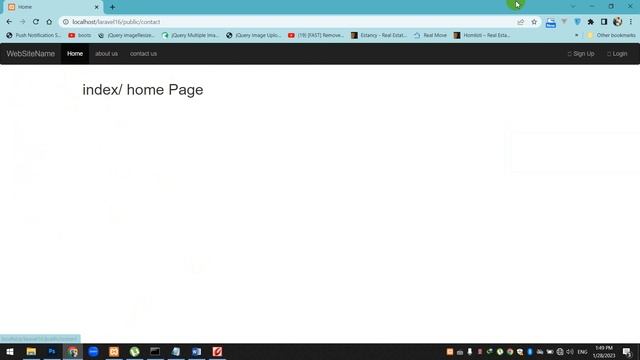Open the Other bookmarks folder

[x=611, y=36]
